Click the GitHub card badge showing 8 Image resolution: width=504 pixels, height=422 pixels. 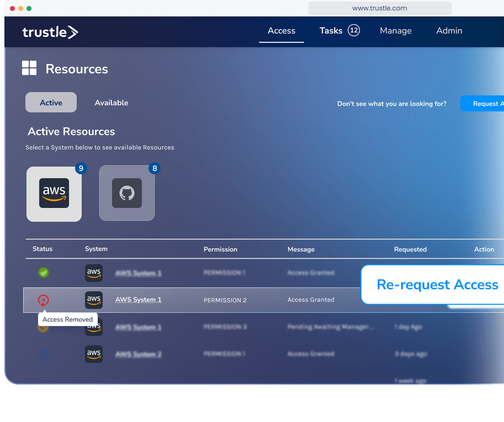(x=155, y=168)
